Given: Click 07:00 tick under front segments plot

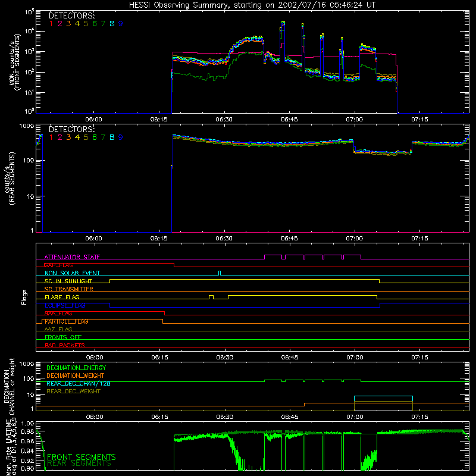Looking at the screenshot, I should [x=354, y=120].
